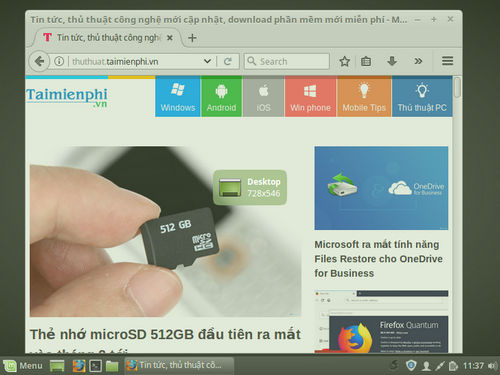
Task: Open the Android category
Action: pos(221,96)
